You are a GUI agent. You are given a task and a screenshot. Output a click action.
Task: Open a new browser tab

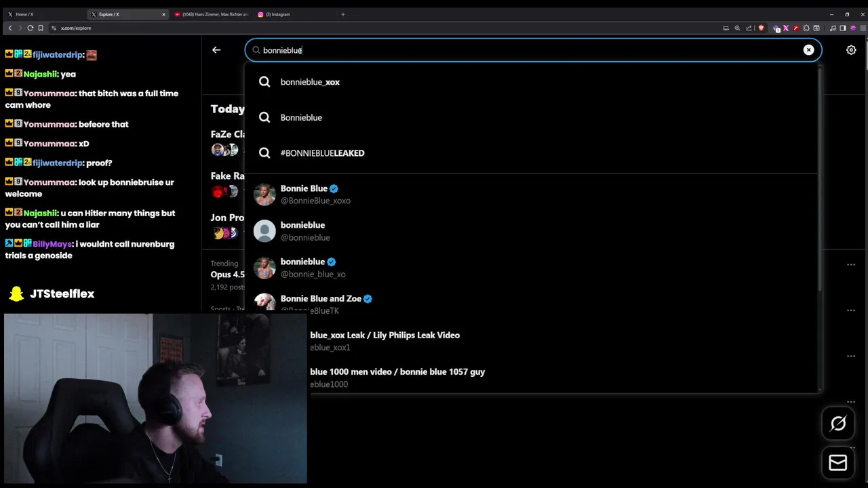click(x=342, y=14)
